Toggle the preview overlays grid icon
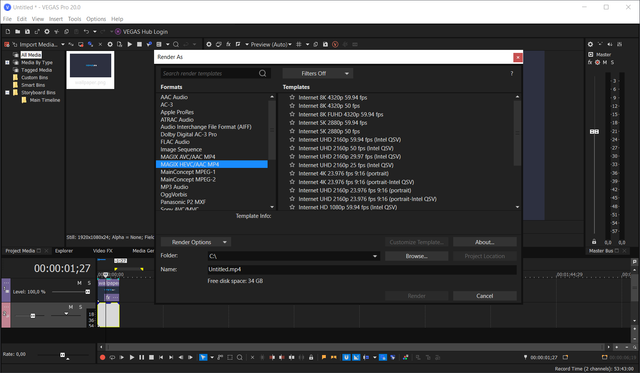The image size is (640, 373). 299,44
